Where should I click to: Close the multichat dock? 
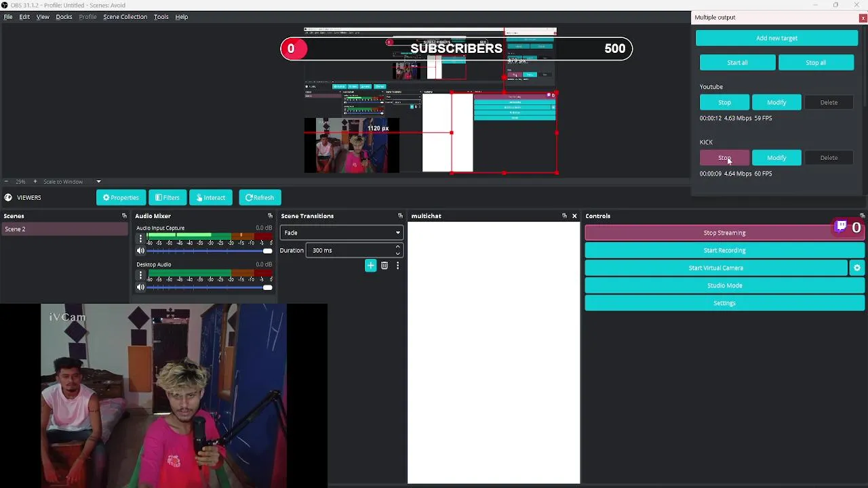[x=574, y=216]
